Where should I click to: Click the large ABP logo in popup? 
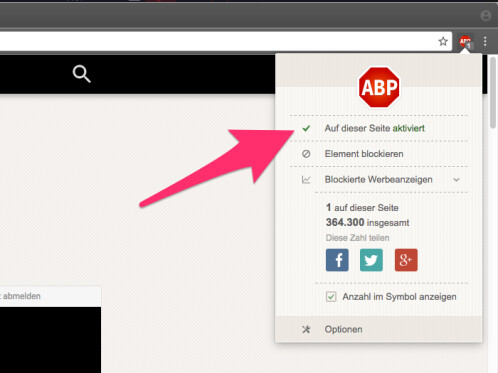point(379,87)
